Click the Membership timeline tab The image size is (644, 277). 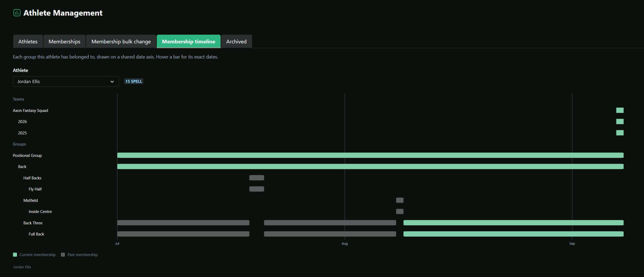point(189,42)
